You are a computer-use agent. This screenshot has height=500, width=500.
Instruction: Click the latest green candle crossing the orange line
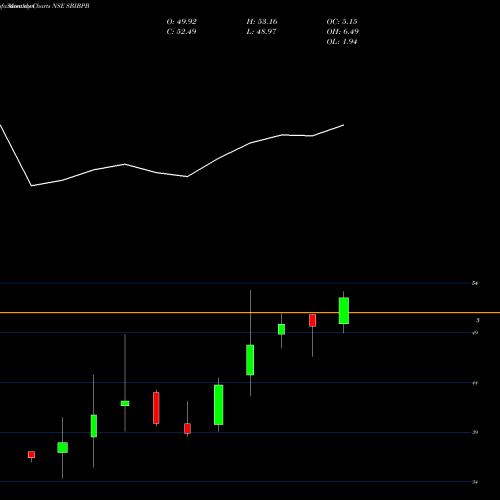tap(344, 311)
